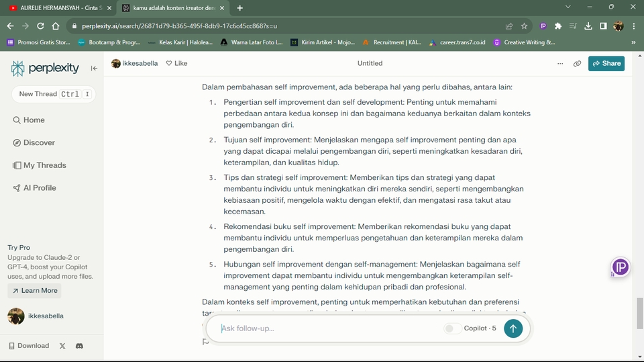The width and height of the screenshot is (644, 362).
Task: Click the Try Pro heading
Action: pyautogui.click(x=19, y=248)
